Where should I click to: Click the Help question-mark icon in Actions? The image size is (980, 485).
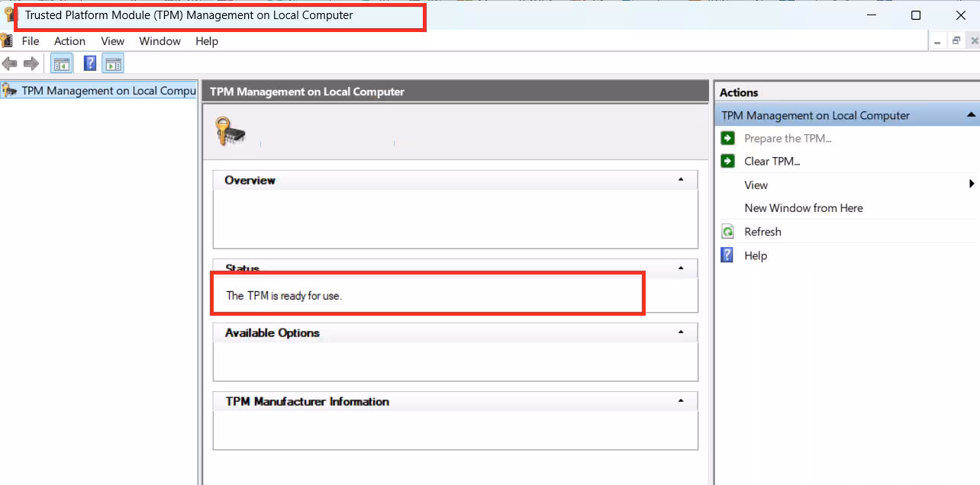728,255
